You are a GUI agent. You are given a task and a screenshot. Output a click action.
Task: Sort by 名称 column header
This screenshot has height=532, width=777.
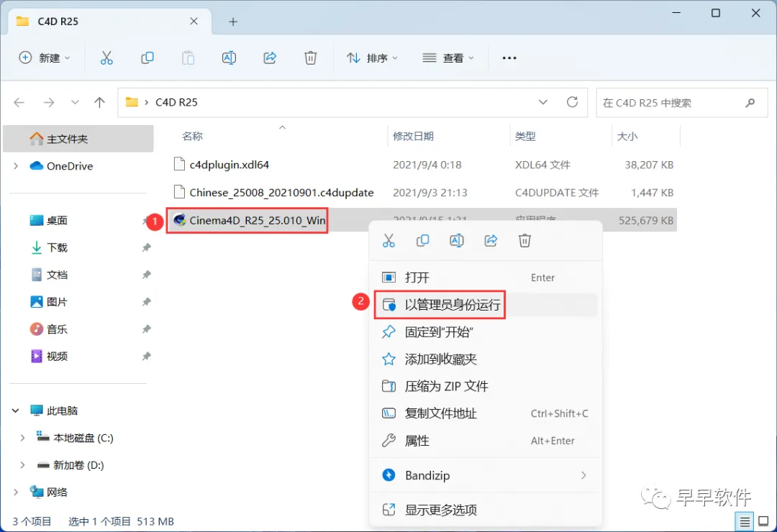192,136
